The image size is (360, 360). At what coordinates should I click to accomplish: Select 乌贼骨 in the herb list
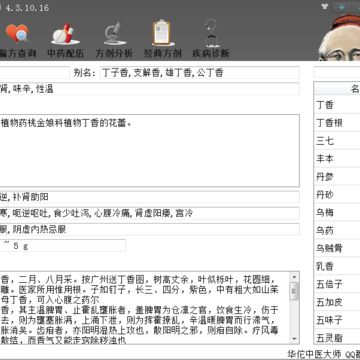click(337, 249)
